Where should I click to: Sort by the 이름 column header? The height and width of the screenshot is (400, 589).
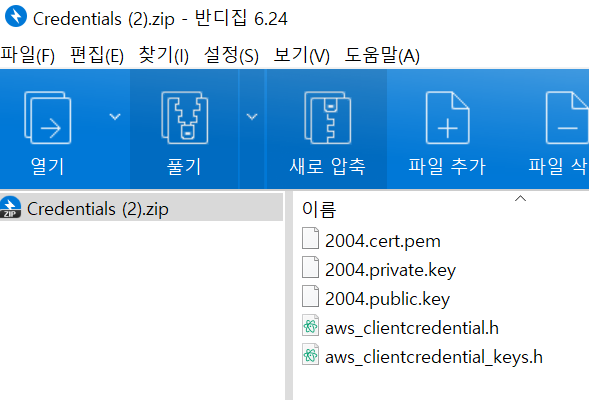tap(319, 210)
